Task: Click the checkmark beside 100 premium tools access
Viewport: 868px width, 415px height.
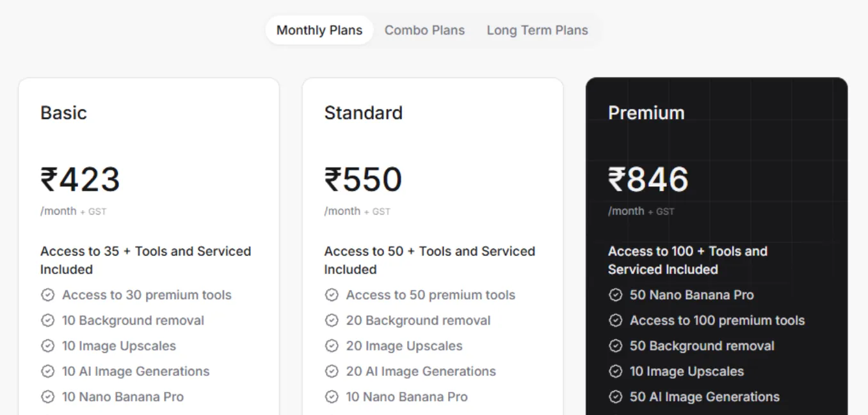Action: tap(616, 320)
